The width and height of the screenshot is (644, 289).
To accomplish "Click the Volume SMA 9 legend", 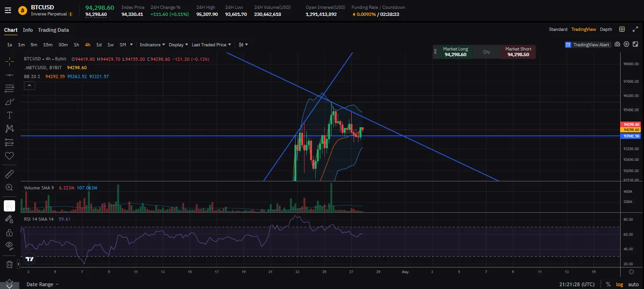I will click(x=39, y=188).
